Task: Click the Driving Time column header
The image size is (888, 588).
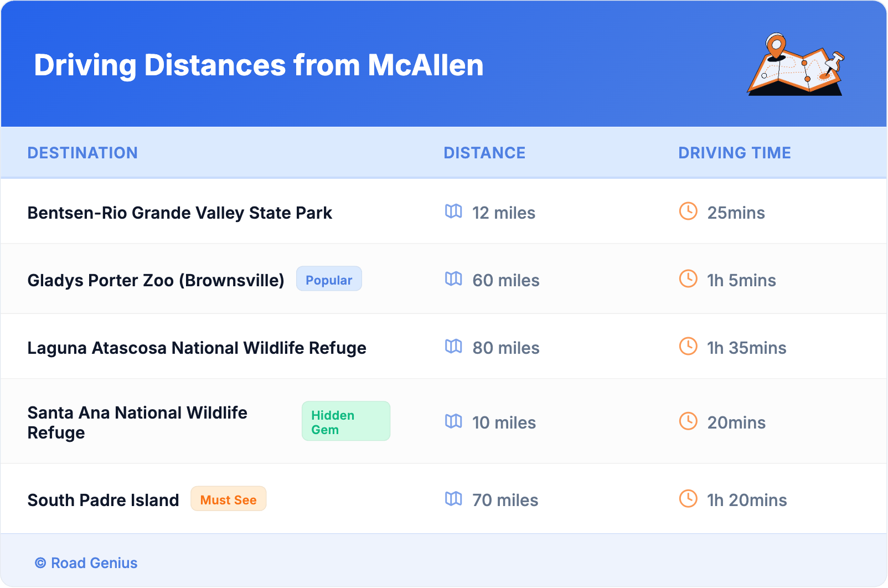Action: 735,153
